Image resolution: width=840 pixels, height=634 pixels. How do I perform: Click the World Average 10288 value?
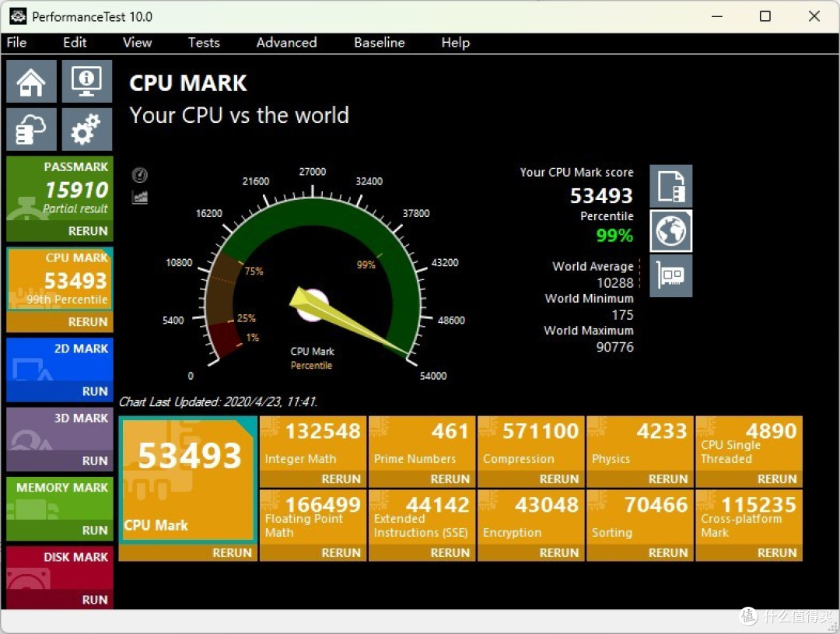point(615,282)
